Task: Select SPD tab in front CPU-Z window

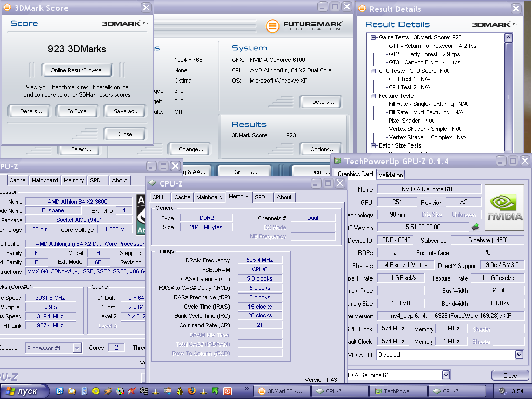Action: pyautogui.click(x=260, y=197)
